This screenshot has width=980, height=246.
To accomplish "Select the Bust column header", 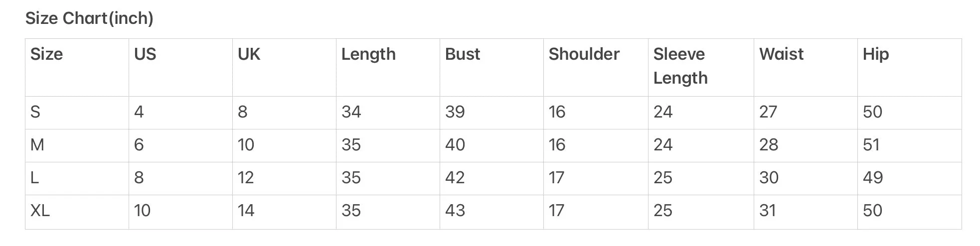I will (x=463, y=54).
